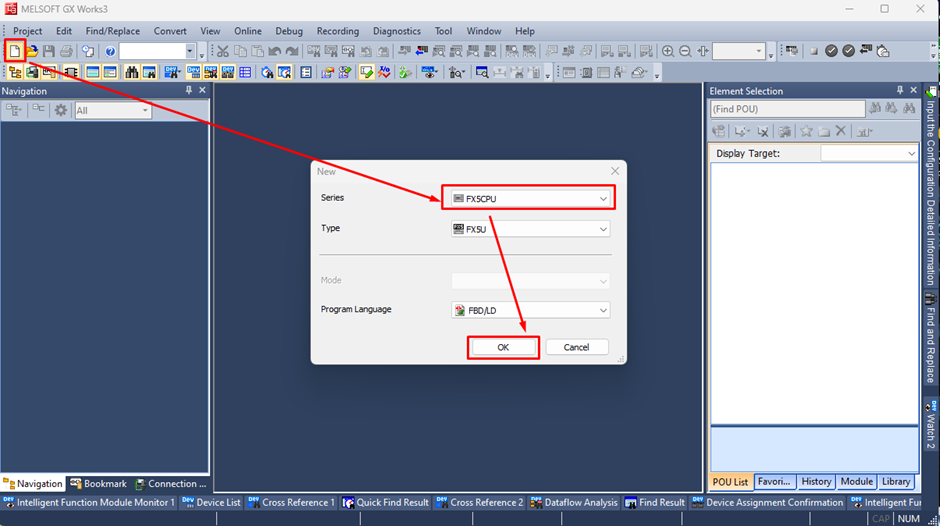Click the blue list-grid icon in the second toolbar
Screen dimensions: 940x526
(245, 73)
